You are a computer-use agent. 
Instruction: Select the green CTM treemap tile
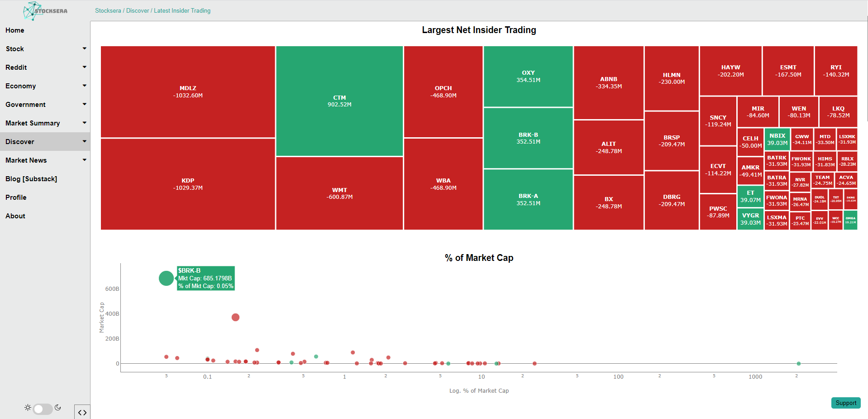(339, 101)
